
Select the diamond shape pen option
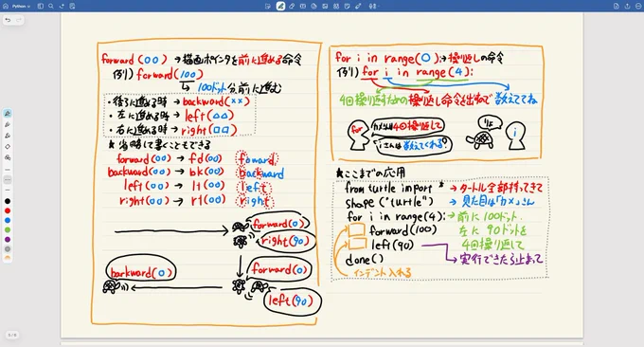click(8, 147)
